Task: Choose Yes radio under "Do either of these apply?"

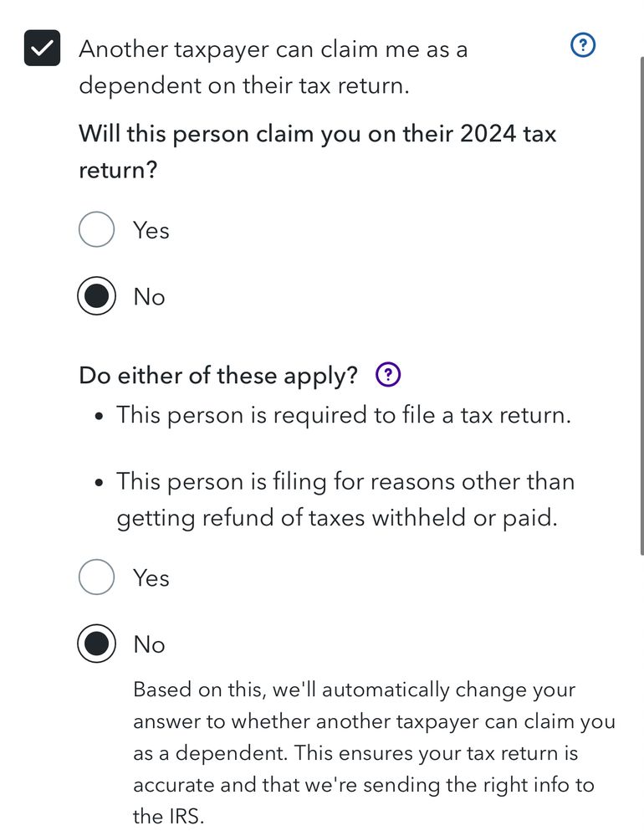Action: coord(96,577)
